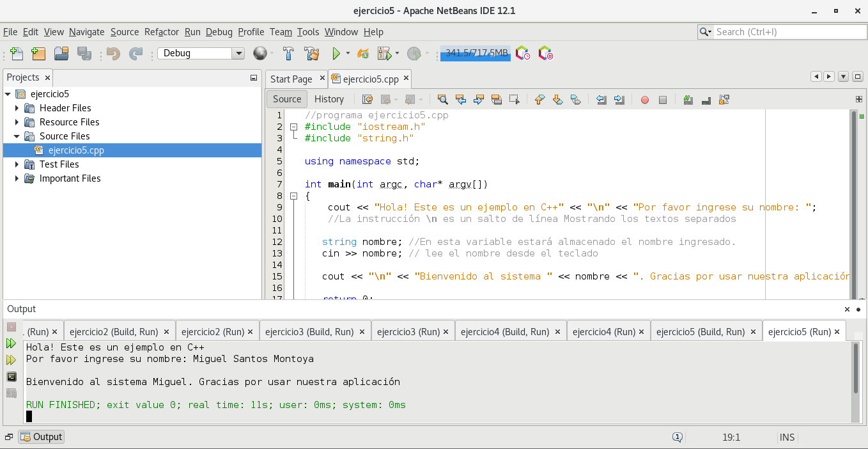The height and width of the screenshot is (449, 868).
Task: Click the Output button in status bar
Action: point(42,437)
